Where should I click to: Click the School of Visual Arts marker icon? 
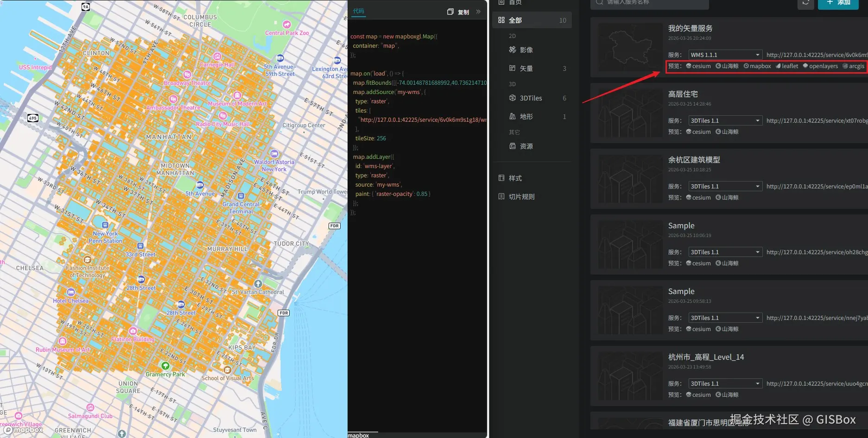point(228,370)
